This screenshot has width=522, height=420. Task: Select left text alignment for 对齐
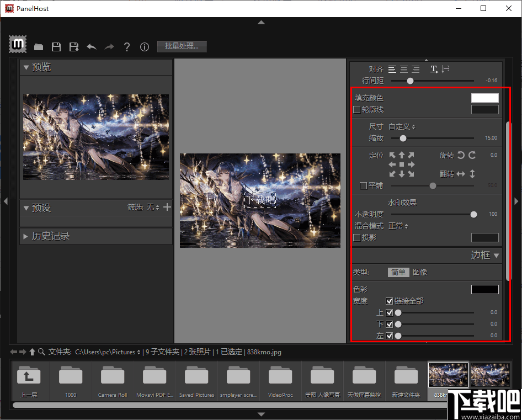click(x=392, y=69)
